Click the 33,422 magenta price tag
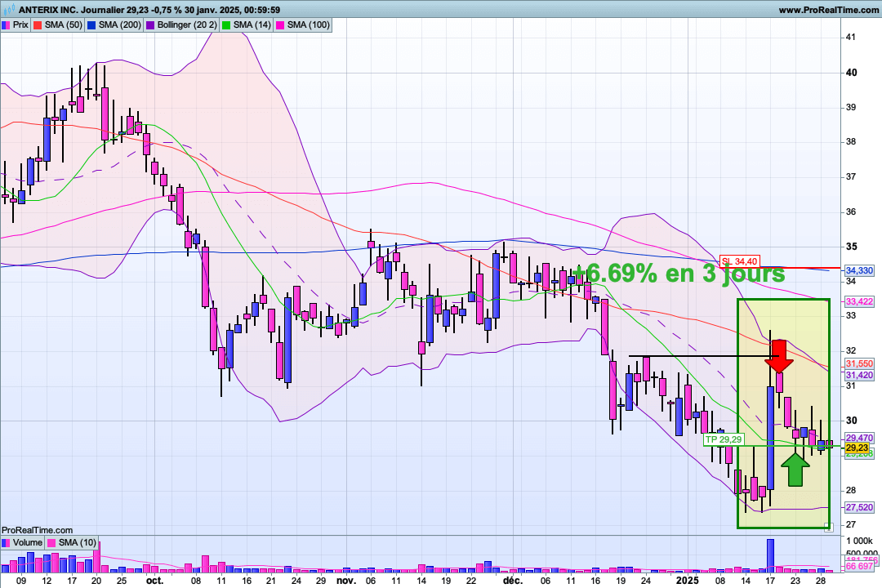The height and width of the screenshot is (588, 882). pyautogui.click(x=858, y=301)
